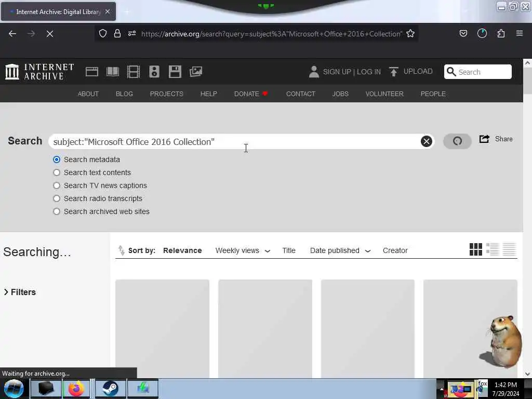
Task: Click the user avatar icon
Action: click(314, 72)
